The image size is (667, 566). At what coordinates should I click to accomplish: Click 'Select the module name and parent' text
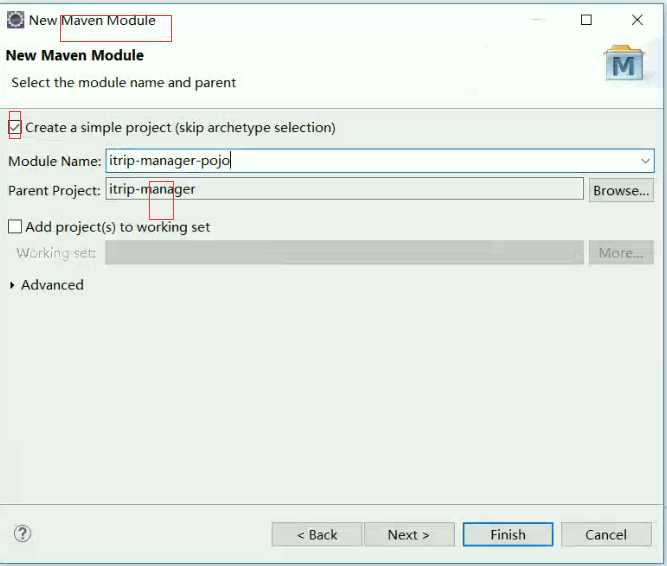pos(123,82)
